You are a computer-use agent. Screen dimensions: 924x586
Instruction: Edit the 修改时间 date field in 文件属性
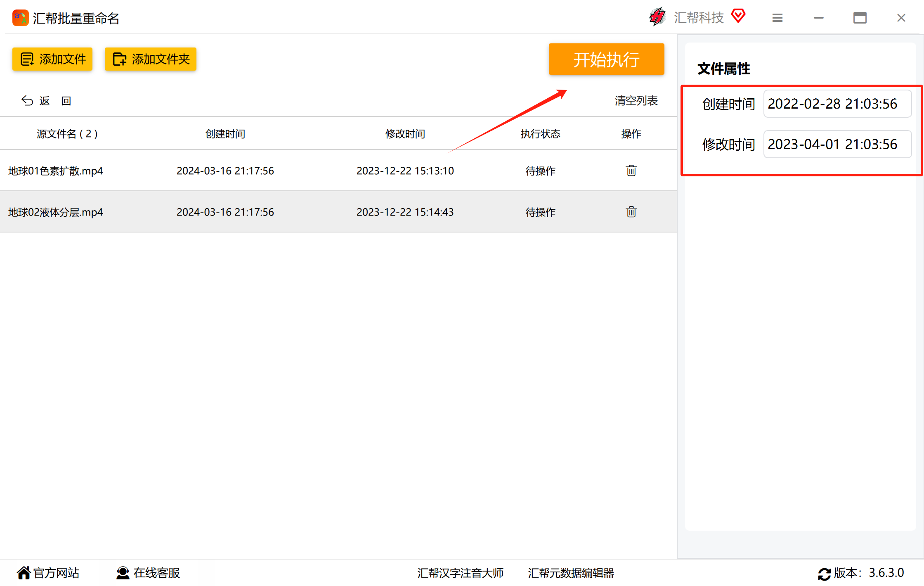point(837,144)
